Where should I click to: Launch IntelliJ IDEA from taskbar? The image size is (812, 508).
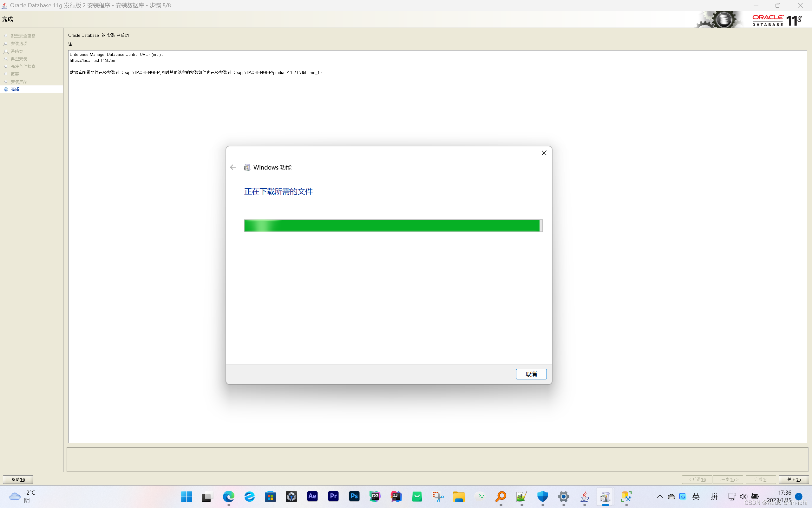click(x=396, y=496)
